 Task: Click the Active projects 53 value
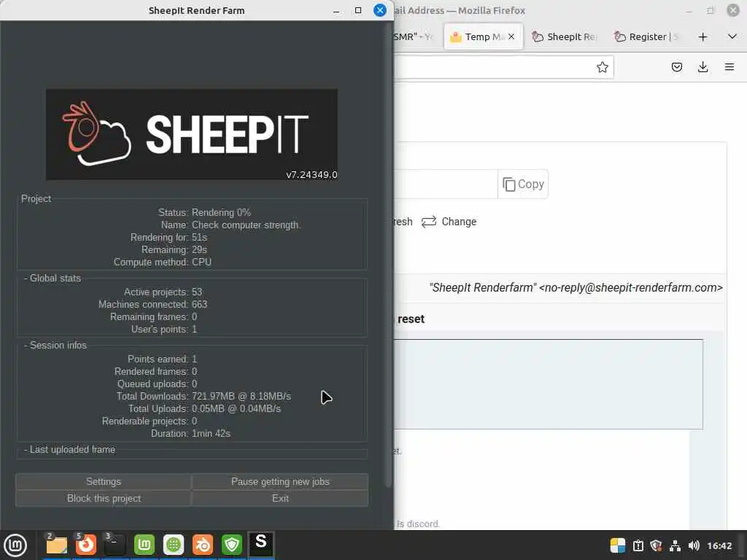click(197, 292)
